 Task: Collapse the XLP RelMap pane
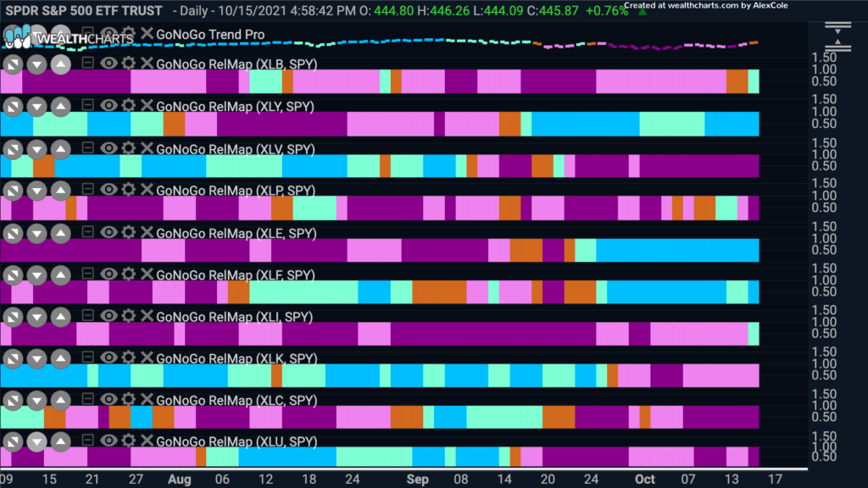coord(87,189)
